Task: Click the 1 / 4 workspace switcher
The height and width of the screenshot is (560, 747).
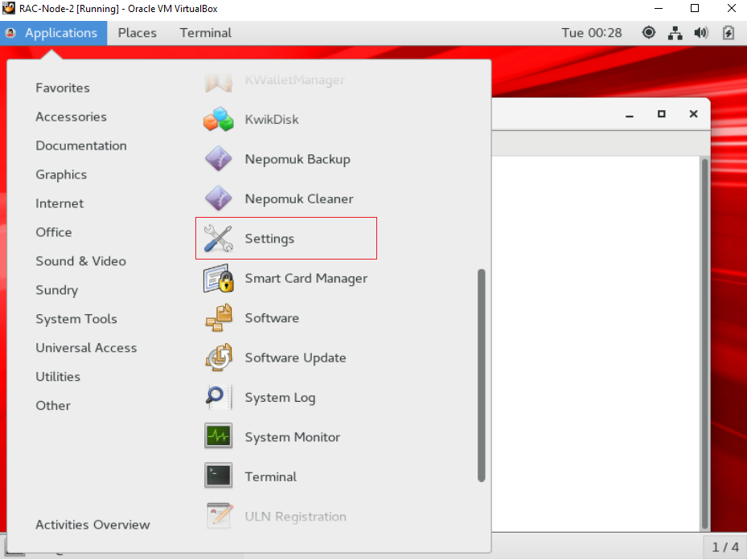Action: coord(725,547)
